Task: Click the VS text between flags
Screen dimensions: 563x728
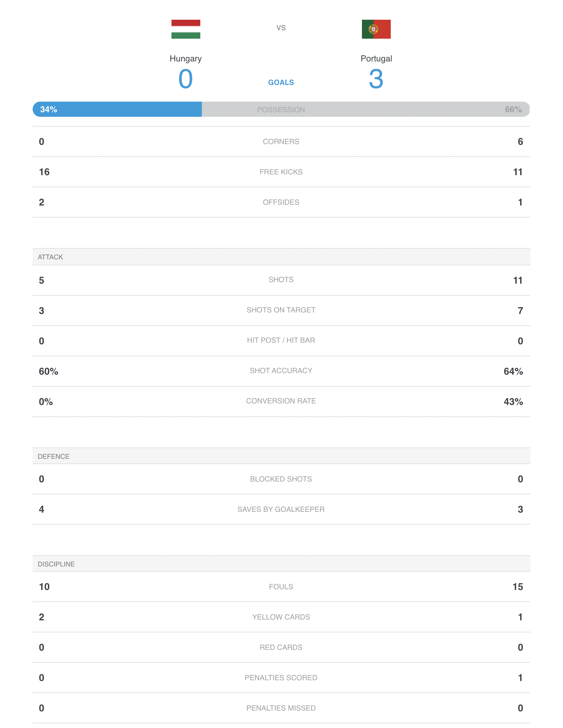Action: [281, 28]
